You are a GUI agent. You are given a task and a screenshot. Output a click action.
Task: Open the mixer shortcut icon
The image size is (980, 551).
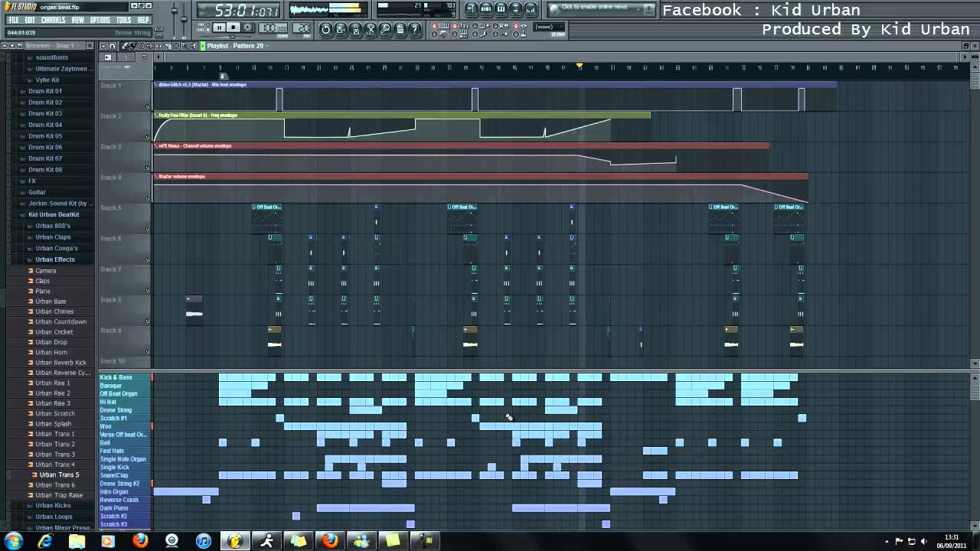[531, 8]
